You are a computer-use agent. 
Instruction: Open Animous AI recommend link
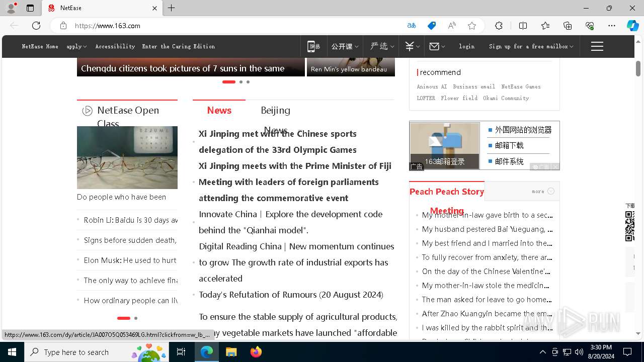pyautogui.click(x=432, y=86)
